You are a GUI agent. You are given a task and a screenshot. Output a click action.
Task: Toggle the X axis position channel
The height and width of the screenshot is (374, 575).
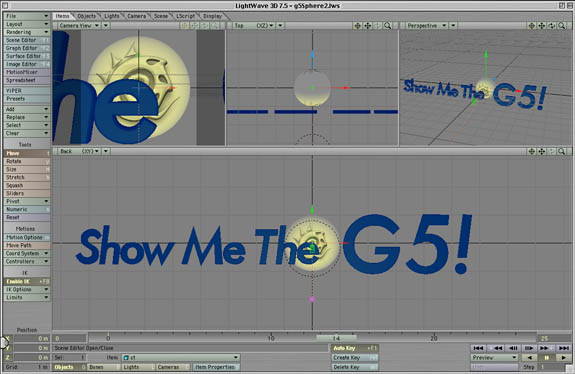[x=8, y=338]
